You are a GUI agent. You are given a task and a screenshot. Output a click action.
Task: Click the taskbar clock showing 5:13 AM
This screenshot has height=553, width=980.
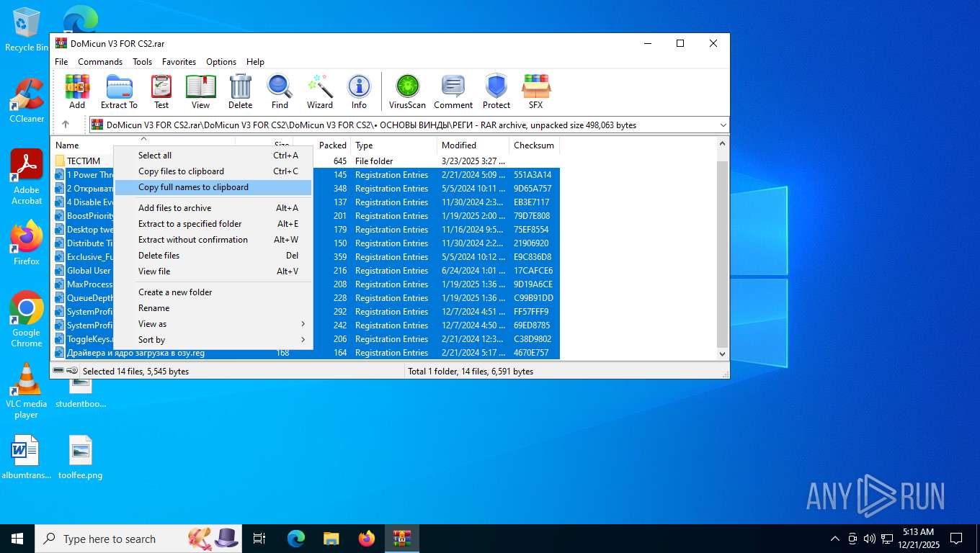(x=918, y=539)
